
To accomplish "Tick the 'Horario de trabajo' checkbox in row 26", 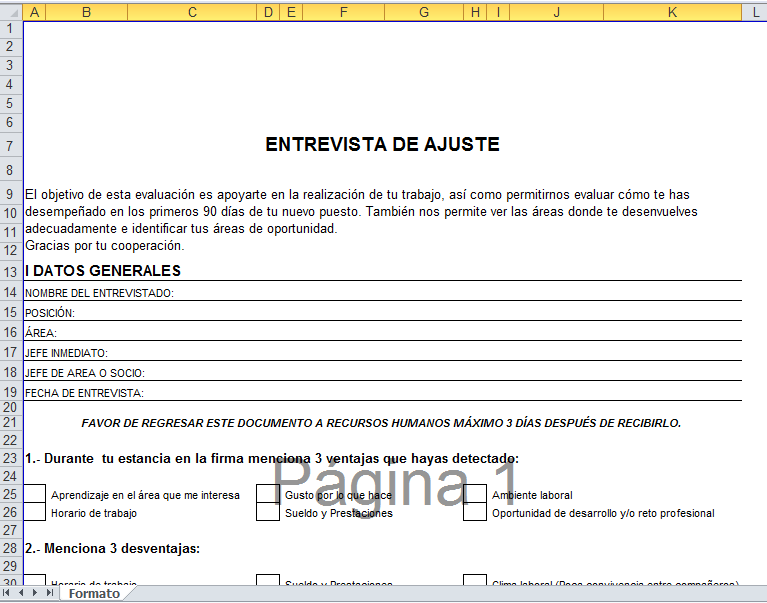I will (34, 512).
